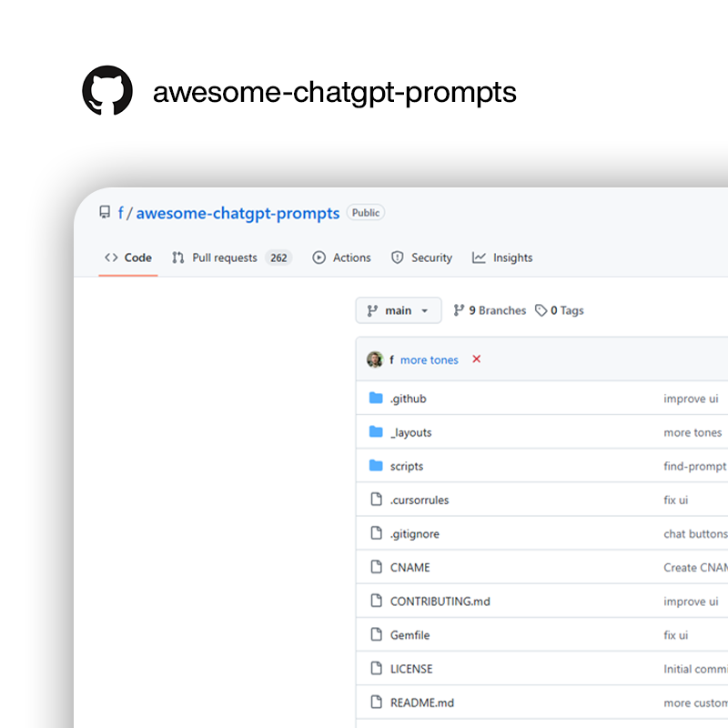Click the branch icon in main selector
Viewport: 728px width, 728px height.
[372, 310]
